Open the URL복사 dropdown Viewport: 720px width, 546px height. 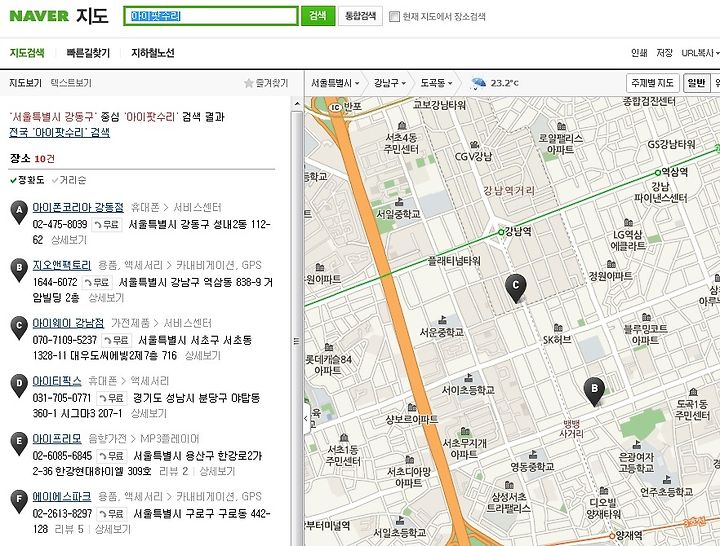pos(700,53)
